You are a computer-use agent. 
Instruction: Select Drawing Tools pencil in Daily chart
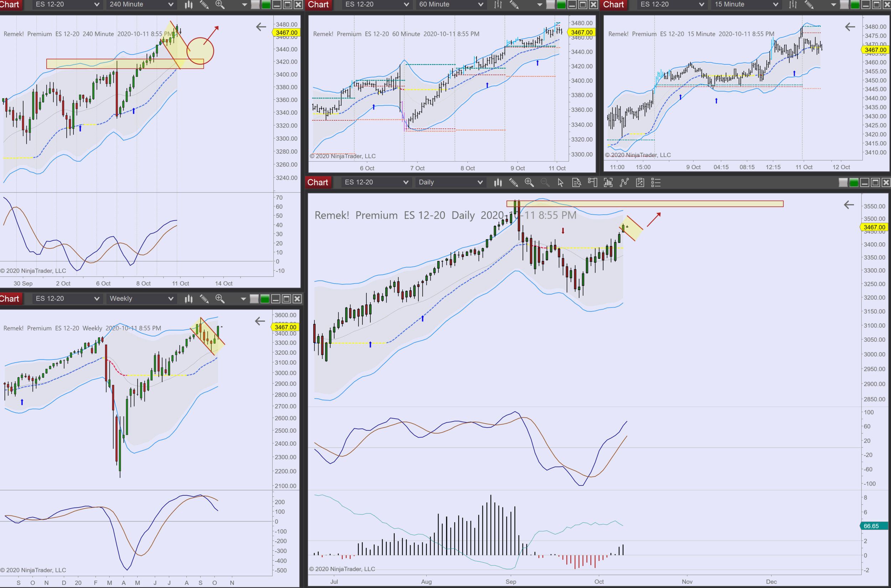pyautogui.click(x=513, y=182)
